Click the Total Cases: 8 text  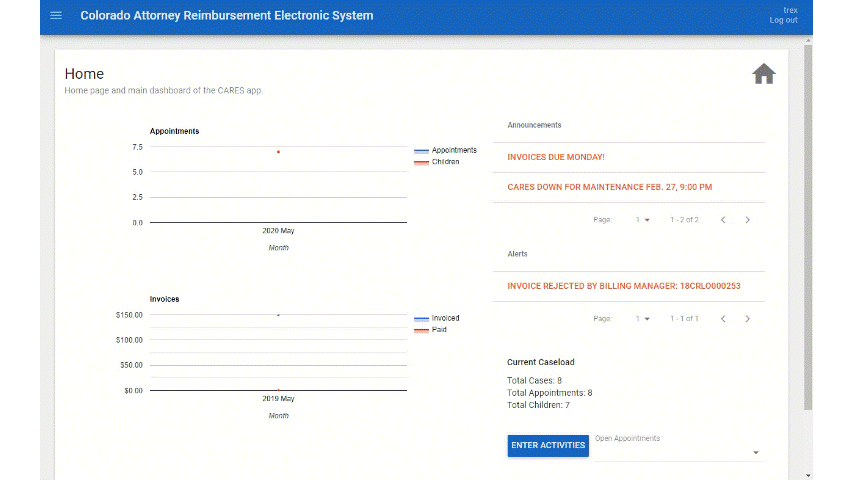pos(534,380)
